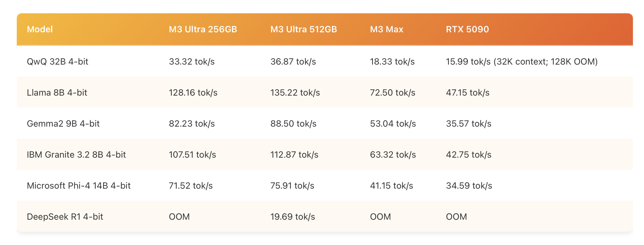Viewport: 644px width, 245px height.
Task: Click the RTX 5090 column header
Action: pyautogui.click(x=467, y=29)
